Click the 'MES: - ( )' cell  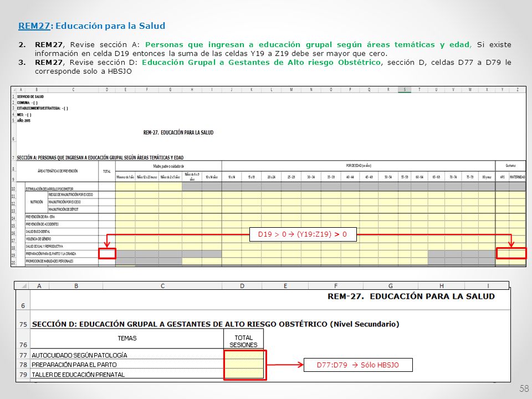(24, 115)
